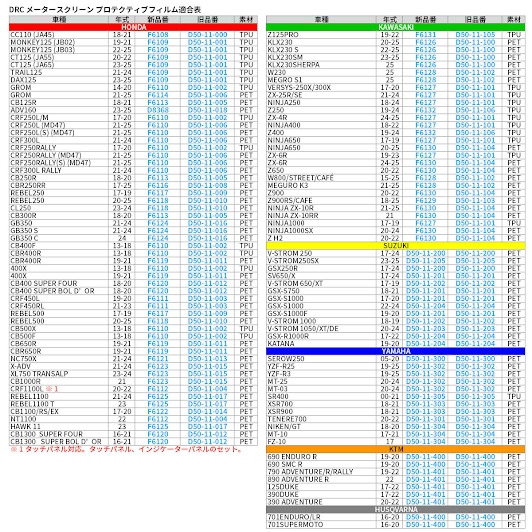This screenshot has width=532, height=532.
Task: Click new part number F6131
Action: (x=425, y=35)
